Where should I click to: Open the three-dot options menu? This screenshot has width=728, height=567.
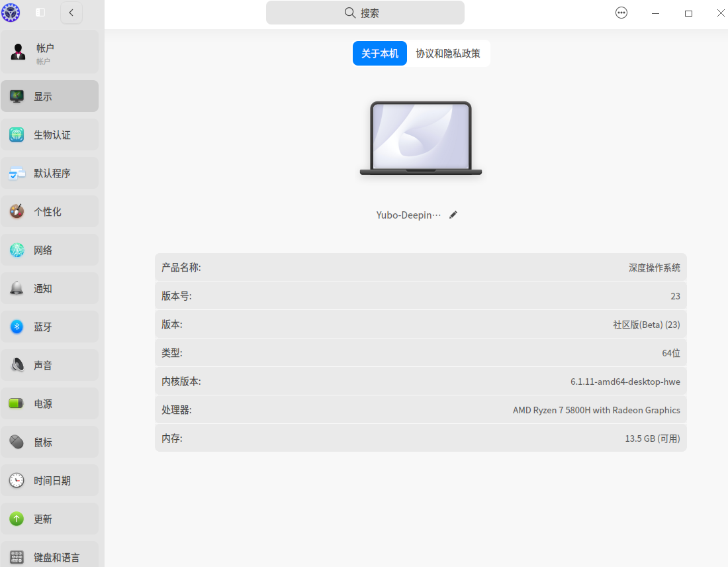click(621, 13)
